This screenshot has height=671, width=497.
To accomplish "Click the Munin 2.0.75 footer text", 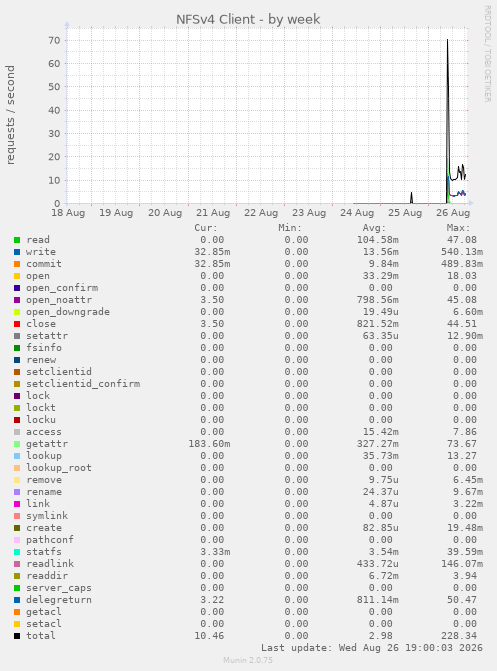I will (x=248, y=660).
